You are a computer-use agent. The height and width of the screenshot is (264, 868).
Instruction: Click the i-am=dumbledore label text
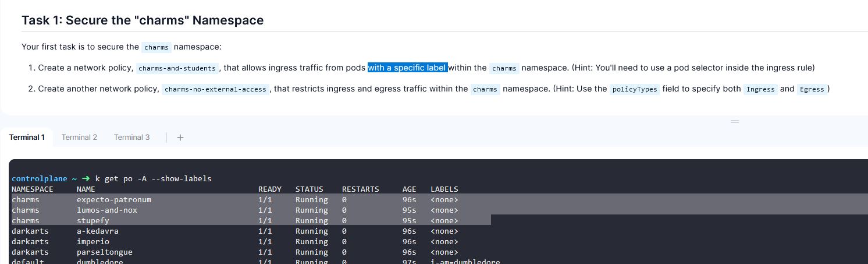(x=465, y=262)
